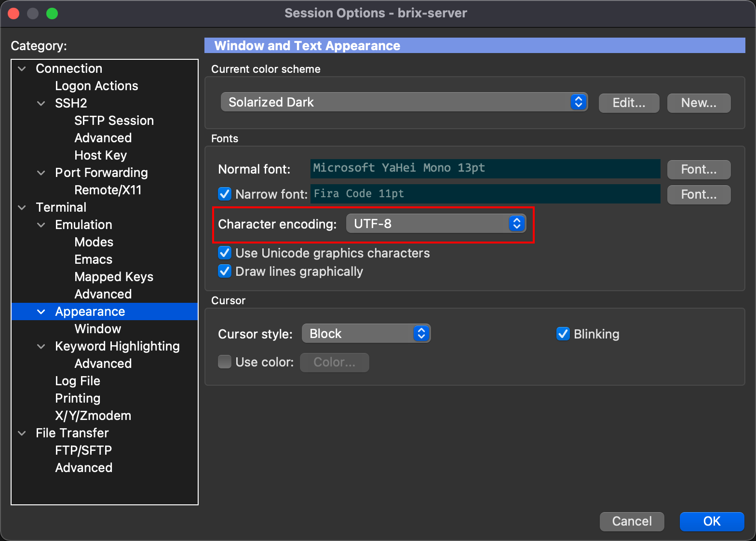Enable the Use color checkbox
The image size is (756, 541).
225,362
